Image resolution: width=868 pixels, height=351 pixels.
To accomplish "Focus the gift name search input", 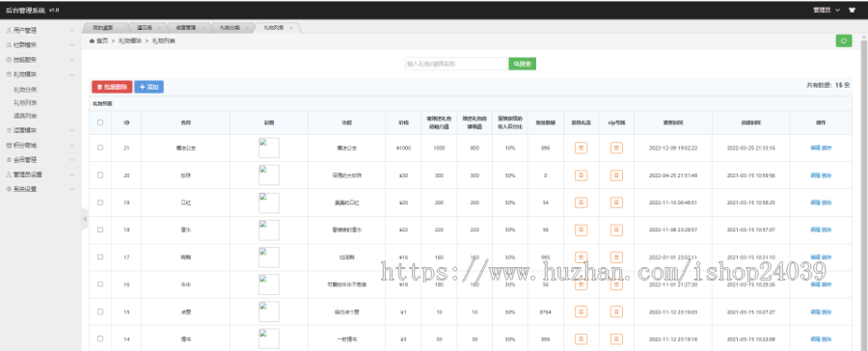I will (456, 64).
